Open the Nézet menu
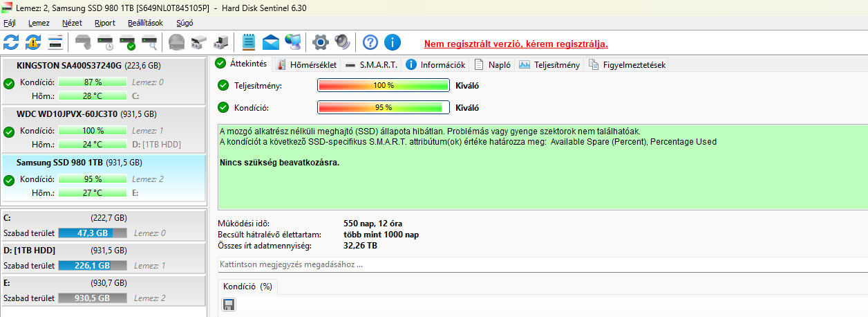 (x=72, y=23)
